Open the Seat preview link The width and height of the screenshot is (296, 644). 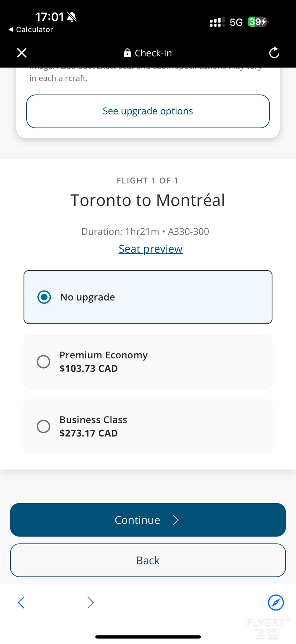[x=151, y=249]
